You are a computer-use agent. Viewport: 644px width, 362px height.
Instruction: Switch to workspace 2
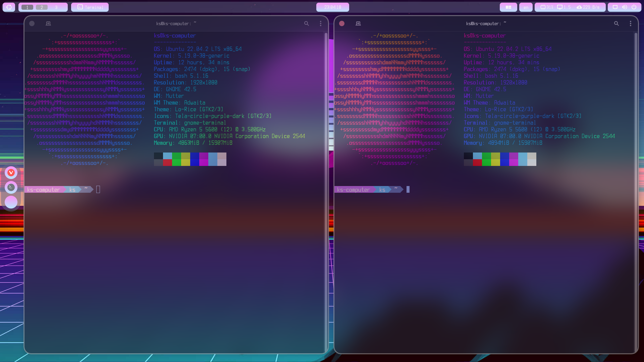pyautogui.click(x=41, y=7)
